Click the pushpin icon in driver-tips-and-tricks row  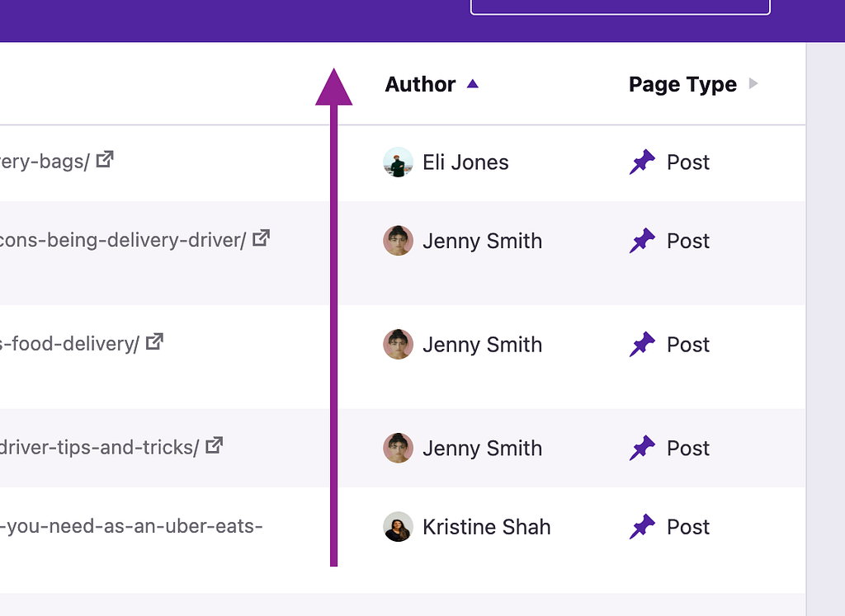coord(642,449)
